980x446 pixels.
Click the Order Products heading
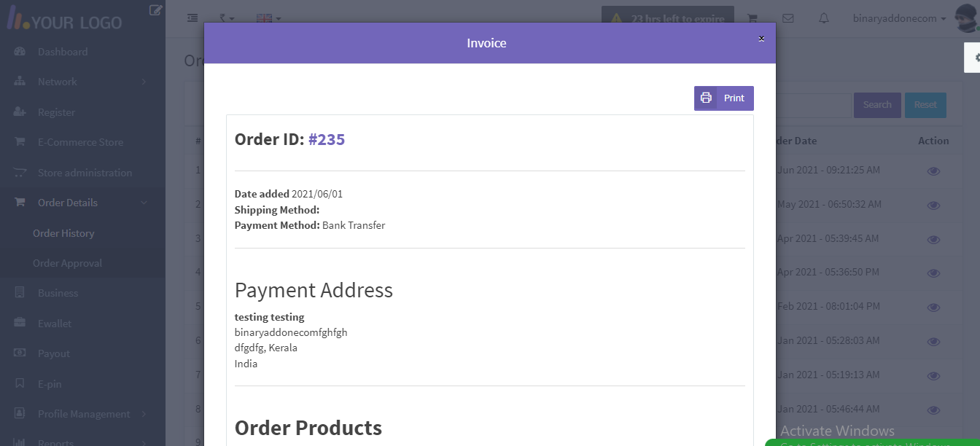[x=308, y=428]
